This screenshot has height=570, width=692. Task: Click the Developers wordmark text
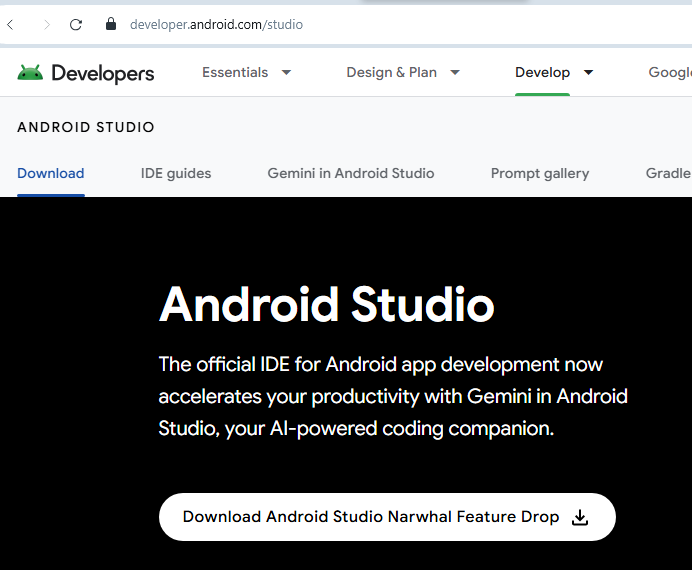tap(103, 74)
